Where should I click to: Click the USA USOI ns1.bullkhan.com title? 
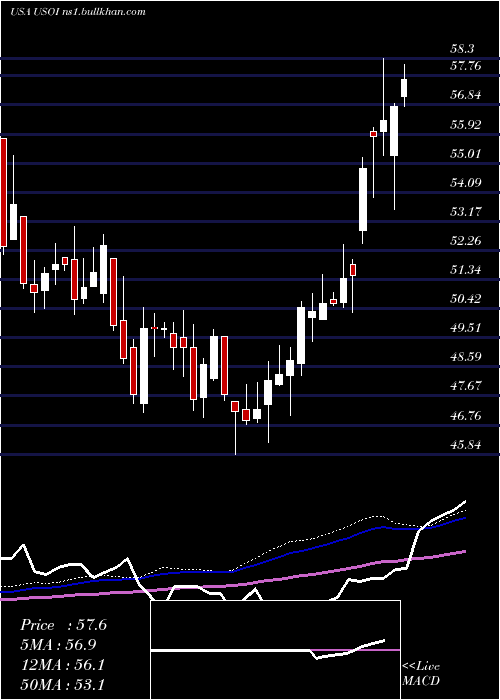click(78, 12)
